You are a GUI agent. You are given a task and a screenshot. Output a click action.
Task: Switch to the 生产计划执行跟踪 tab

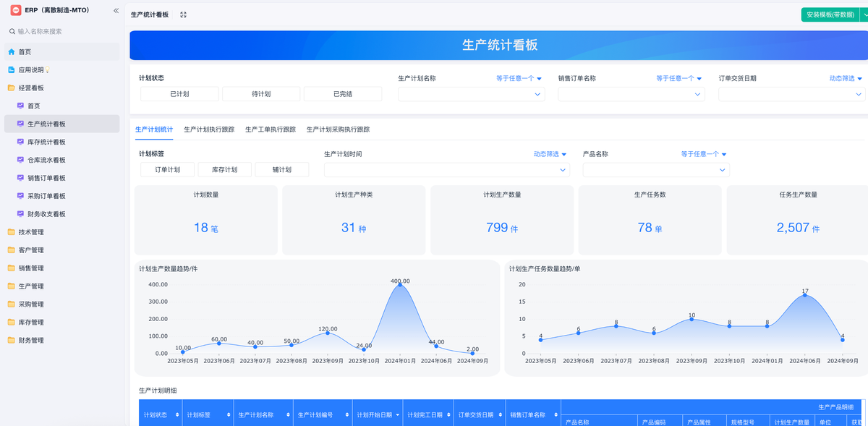[209, 129]
